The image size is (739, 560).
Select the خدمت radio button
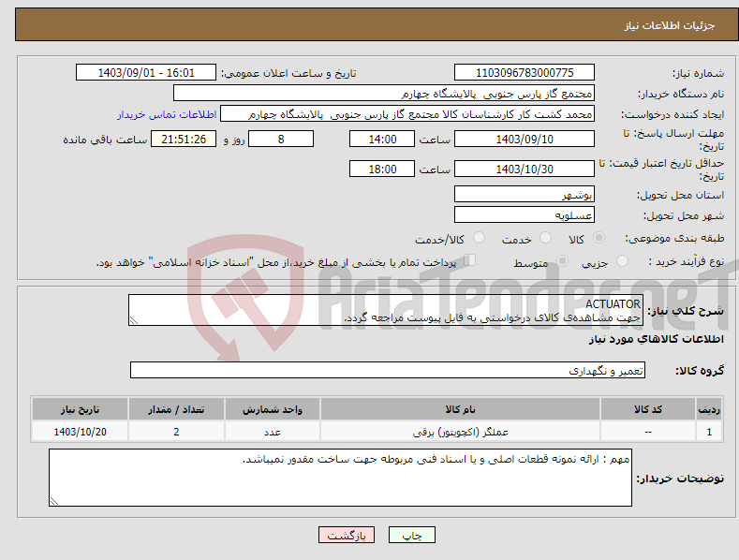pos(545,238)
